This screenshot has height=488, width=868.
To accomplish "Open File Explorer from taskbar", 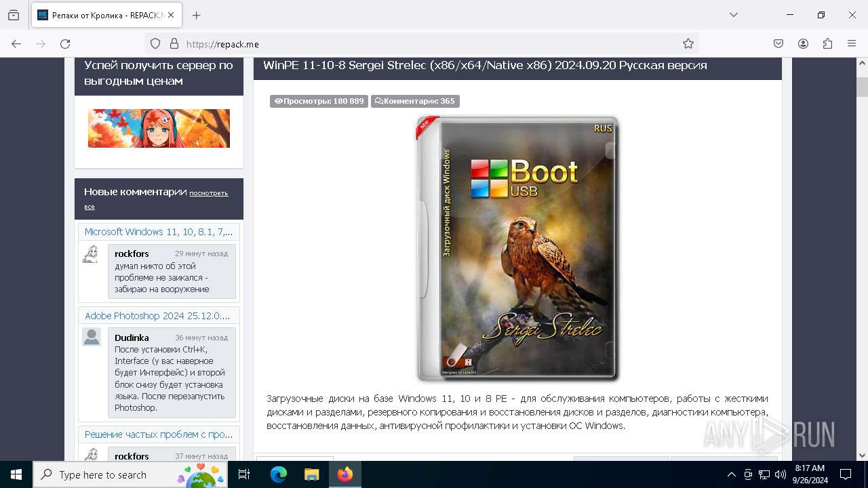I will pyautogui.click(x=311, y=474).
